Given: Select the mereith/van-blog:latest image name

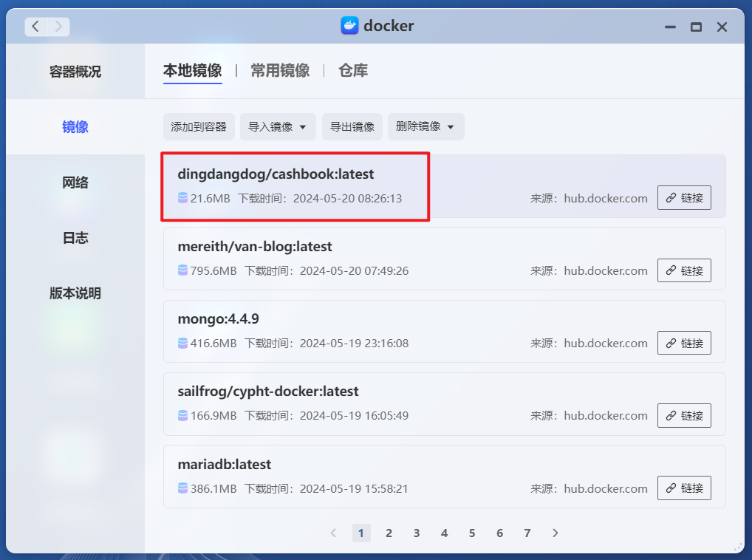Looking at the screenshot, I should click(x=255, y=247).
